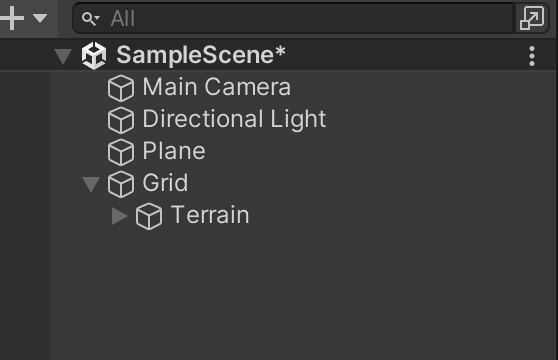
Task: Click the Directional Light cube icon
Action: [121, 120]
